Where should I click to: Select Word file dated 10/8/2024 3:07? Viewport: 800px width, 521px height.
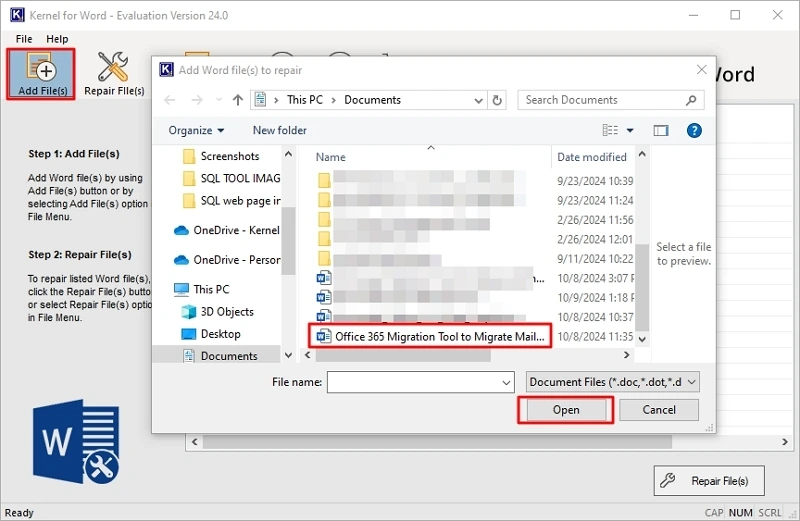tap(474, 278)
